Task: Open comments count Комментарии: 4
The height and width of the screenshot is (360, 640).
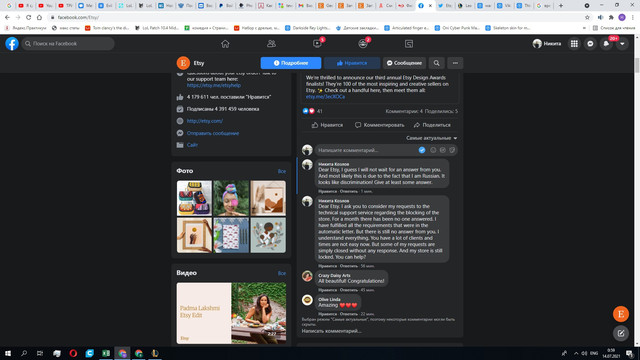Action: (404, 111)
